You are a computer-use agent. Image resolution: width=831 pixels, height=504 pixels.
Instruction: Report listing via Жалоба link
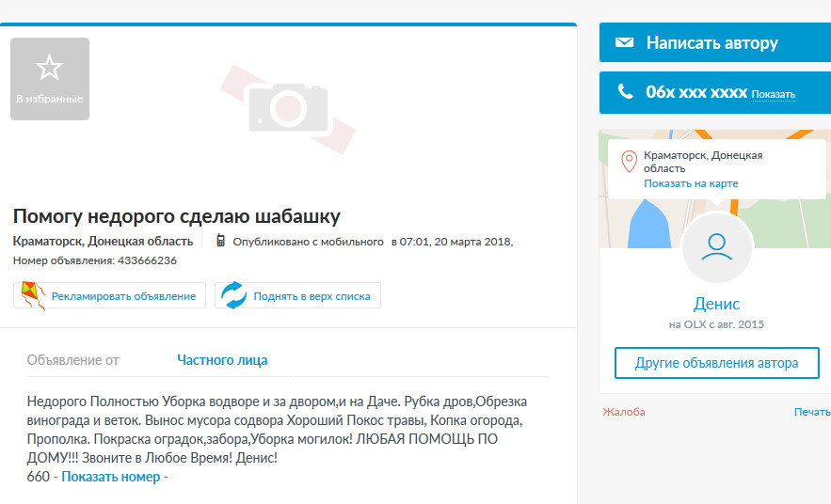(x=624, y=412)
